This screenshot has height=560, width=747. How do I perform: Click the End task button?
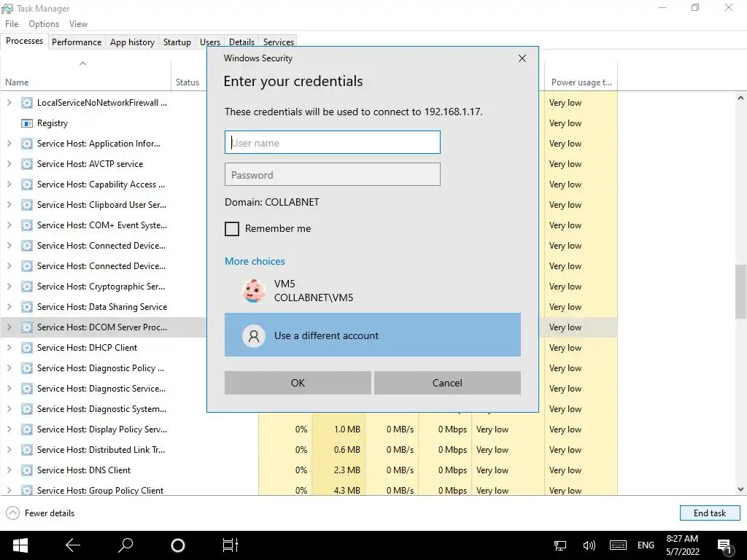click(x=710, y=513)
